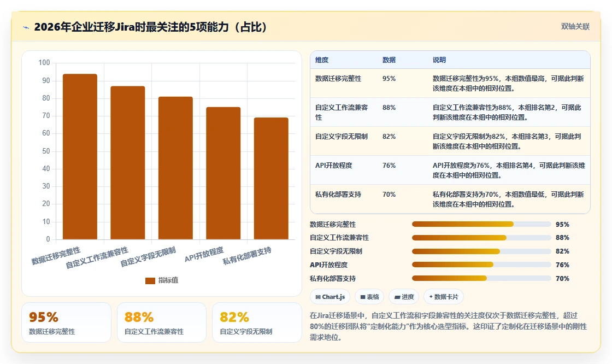Click the API开放程度 progress bar at 76%
612x364 pixels.
(481, 265)
